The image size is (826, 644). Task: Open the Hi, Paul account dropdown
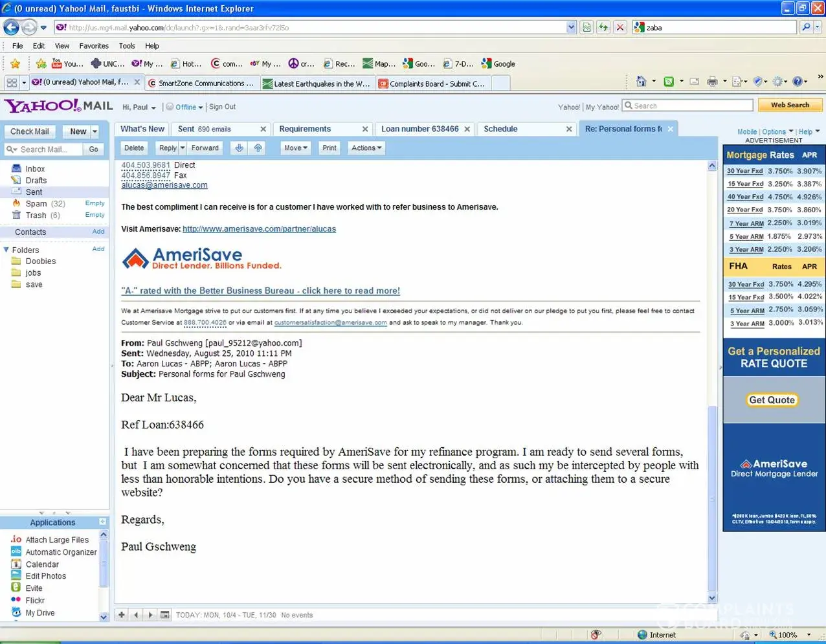click(x=139, y=107)
